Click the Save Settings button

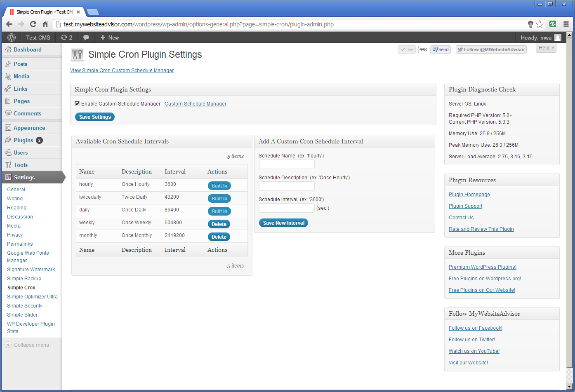(x=95, y=117)
